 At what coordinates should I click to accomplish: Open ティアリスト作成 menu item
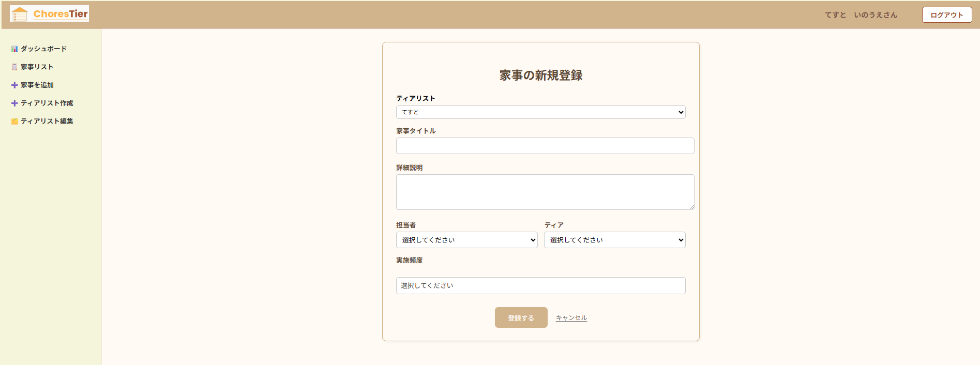[47, 103]
